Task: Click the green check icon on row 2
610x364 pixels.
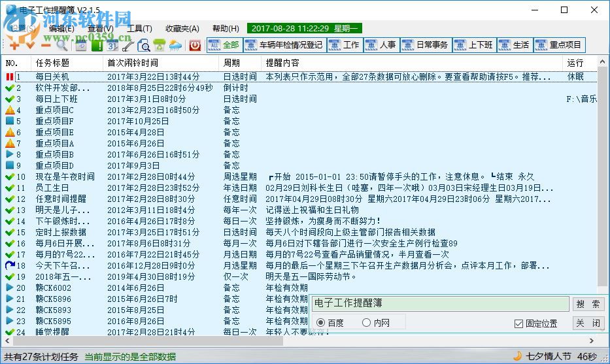Action: click(x=10, y=88)
